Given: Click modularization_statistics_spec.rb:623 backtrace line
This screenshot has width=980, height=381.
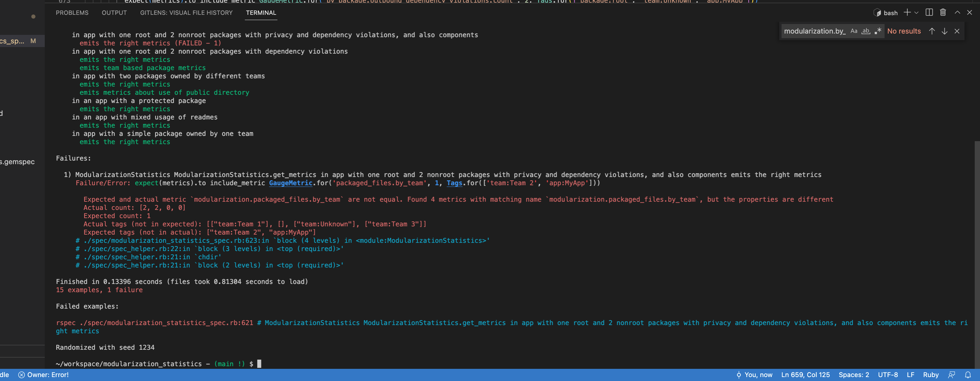Looking at the screenshot, I should (x=283, y=240).
